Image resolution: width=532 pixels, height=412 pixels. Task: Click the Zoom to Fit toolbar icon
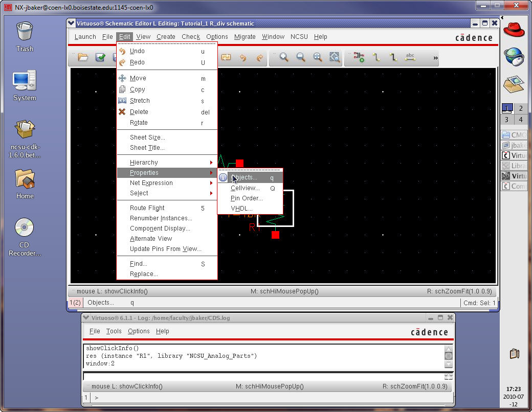318,58
